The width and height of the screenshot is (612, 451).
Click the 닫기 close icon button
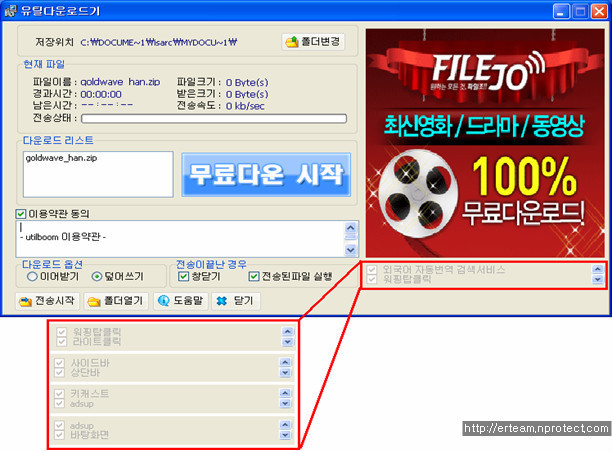[x=236, y=300]
